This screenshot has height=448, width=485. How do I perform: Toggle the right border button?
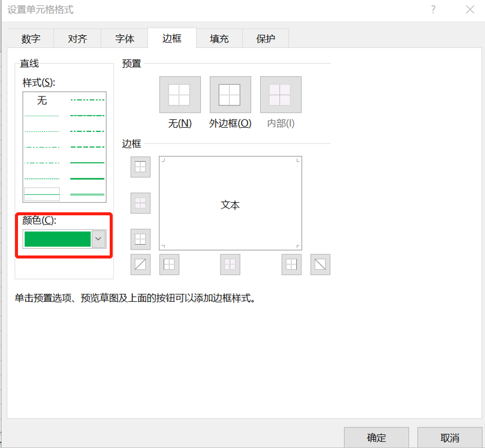click(291, 264)
